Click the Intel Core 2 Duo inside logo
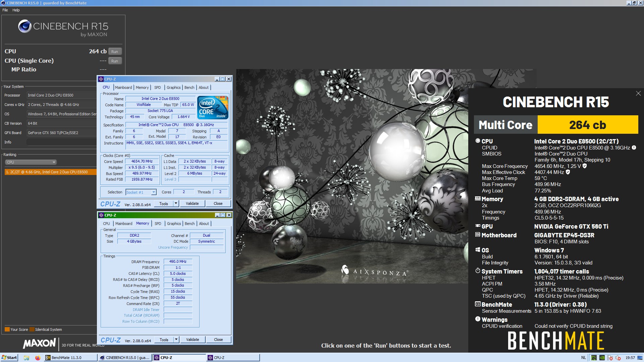This screenshot has width=644, height=362. tap(213, 108)
